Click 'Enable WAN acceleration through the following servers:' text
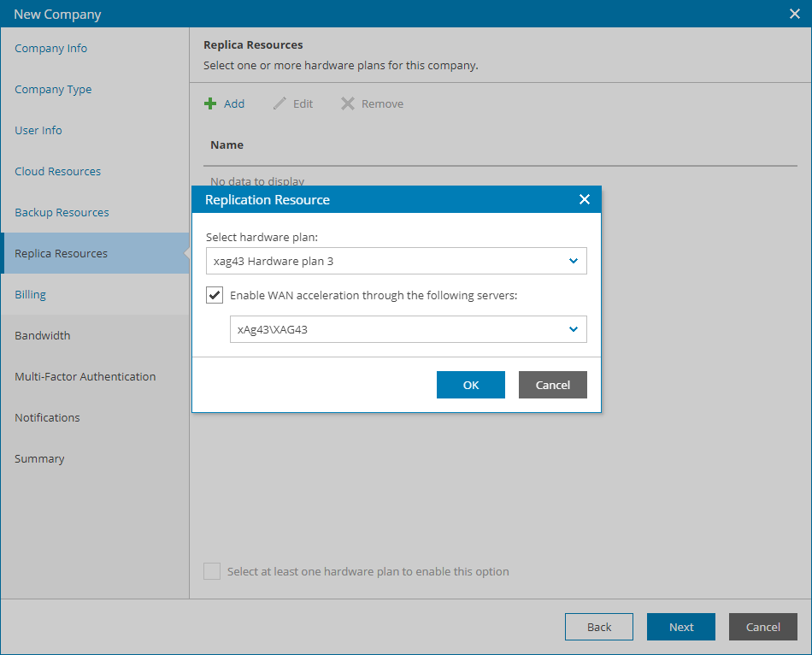This screenshot has height=655, width=812. pos(374,295)
